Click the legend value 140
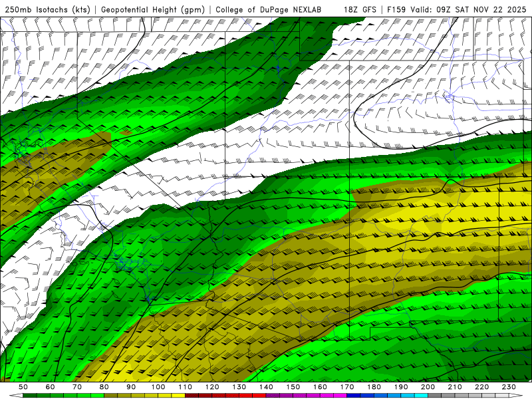 point(266,387)
